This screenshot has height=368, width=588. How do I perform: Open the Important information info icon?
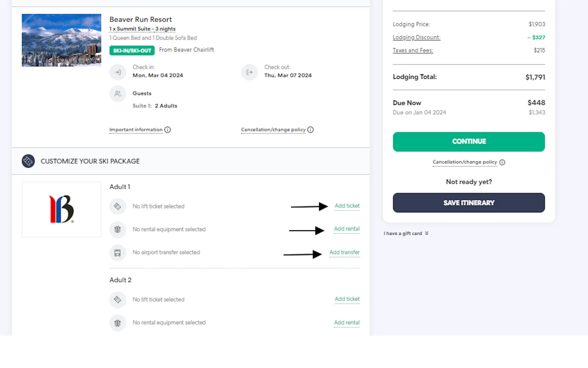pos(168,130)
